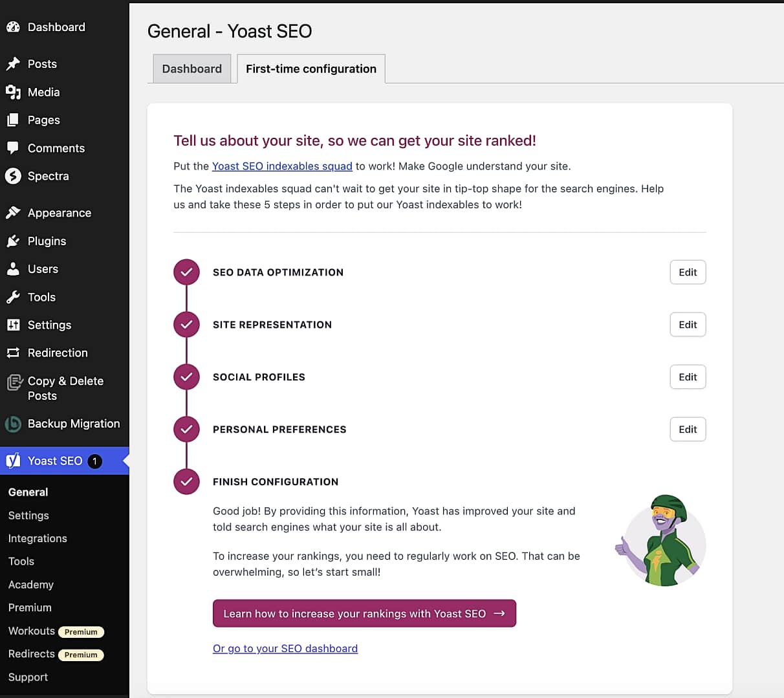The height and width of the screenshot is (698, 784).
Task: Click the Media library icon
Action: click(x=13, y=92)
